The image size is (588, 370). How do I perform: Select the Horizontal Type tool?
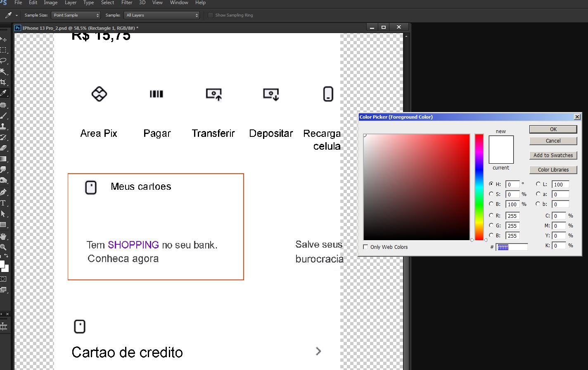[3, 203]
